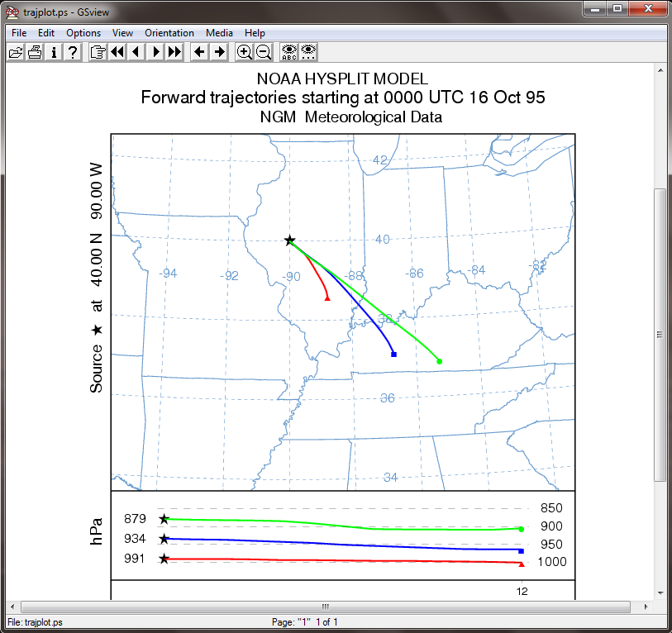Zoom in with the magnifier plus icon
The image size is (672, 633).
coord(245,52)
